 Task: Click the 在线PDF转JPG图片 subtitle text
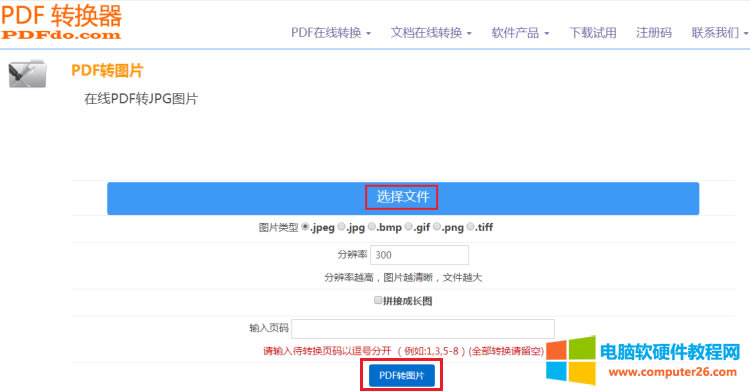(x=141, y=99)
